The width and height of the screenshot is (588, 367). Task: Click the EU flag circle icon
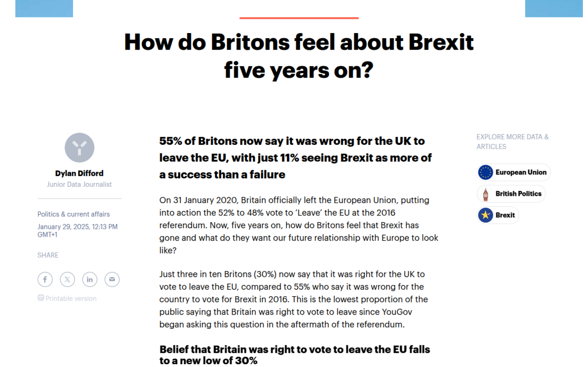(486, 172)
